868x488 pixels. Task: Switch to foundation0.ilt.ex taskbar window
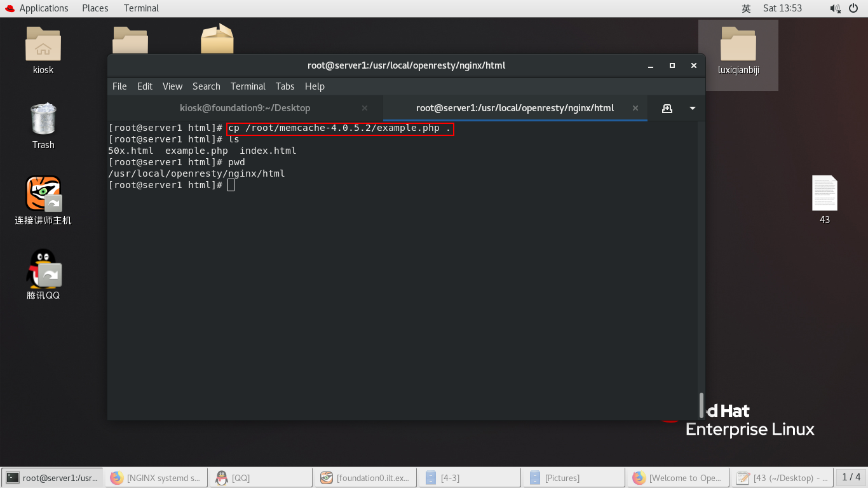point(365,478)
